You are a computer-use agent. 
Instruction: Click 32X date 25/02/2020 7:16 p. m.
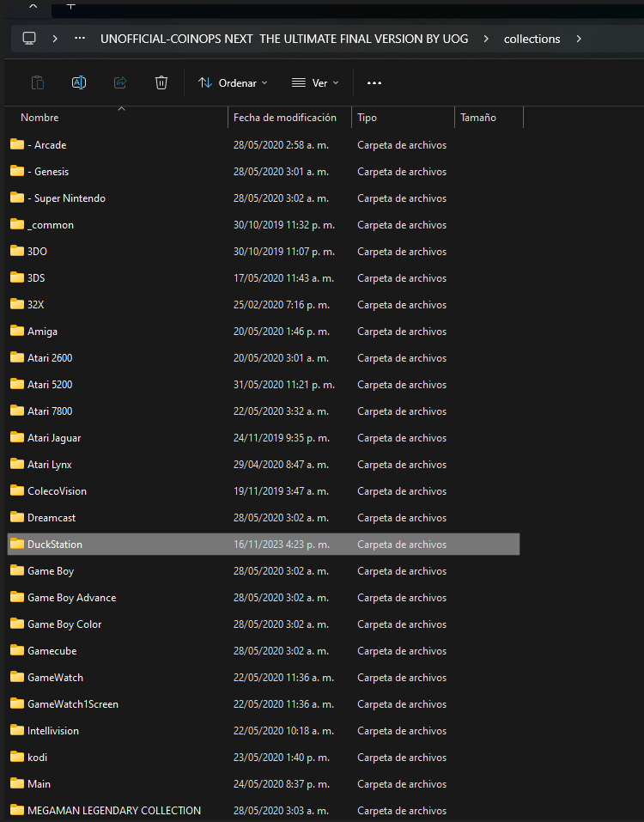point(282,305)
